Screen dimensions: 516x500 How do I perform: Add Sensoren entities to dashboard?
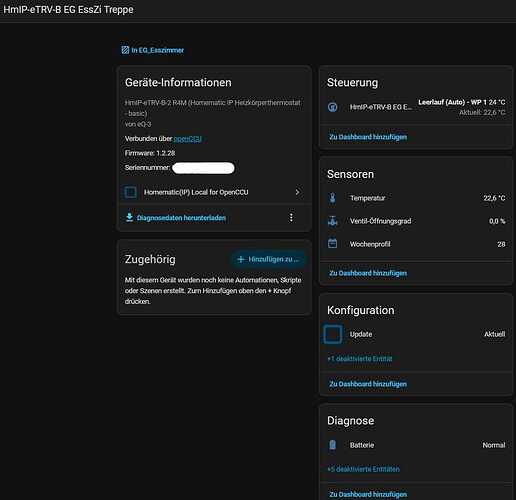[x=368, y=273]
